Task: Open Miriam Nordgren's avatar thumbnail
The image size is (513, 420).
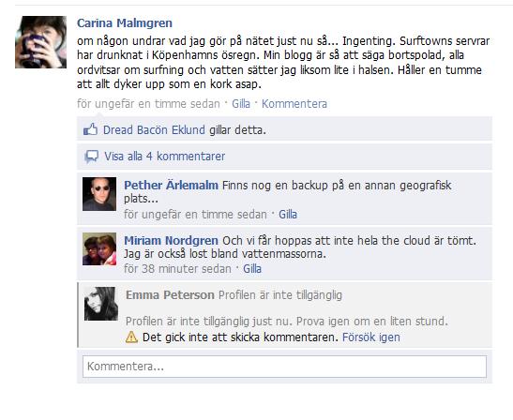Action: tap(99, 248)
